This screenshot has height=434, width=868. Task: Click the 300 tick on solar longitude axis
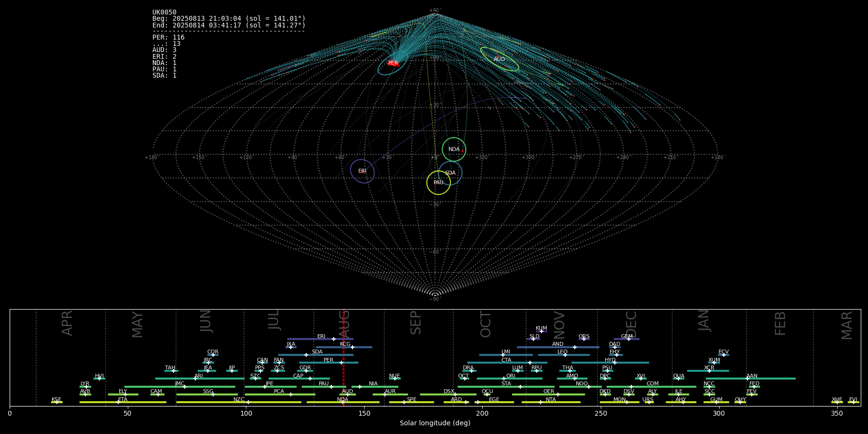[719, 414]
